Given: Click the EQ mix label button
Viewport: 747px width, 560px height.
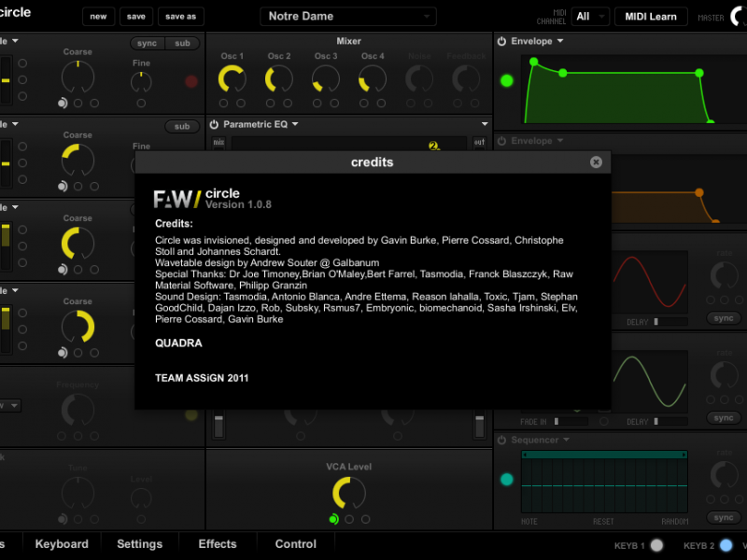Looking at the screenshot, I should 218,142.
